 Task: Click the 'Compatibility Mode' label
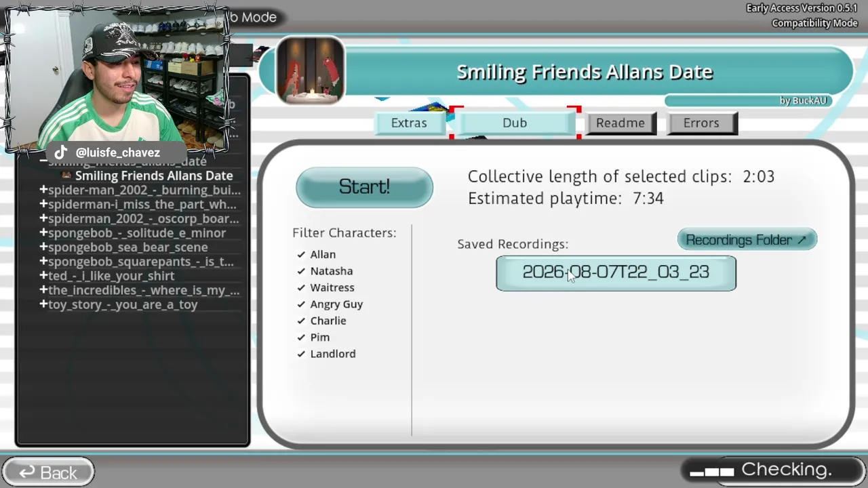pos(814,23)
